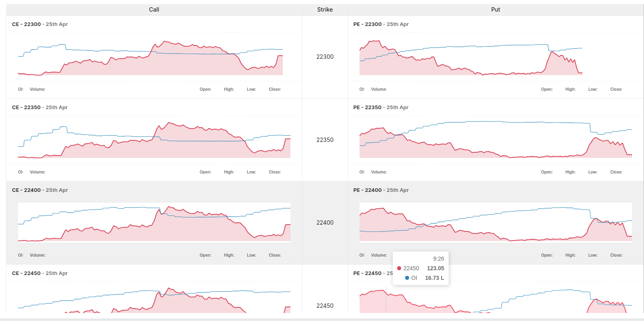This screenshot has height=321, width=644.
Task: Toggle the 22450 price series via its tooltip entry
Action: coord(411,268)
